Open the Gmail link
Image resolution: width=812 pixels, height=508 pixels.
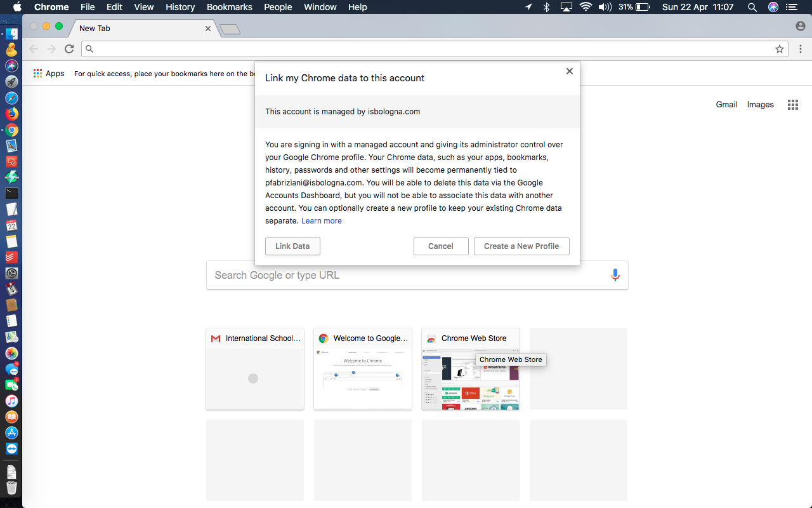[726, 105]
